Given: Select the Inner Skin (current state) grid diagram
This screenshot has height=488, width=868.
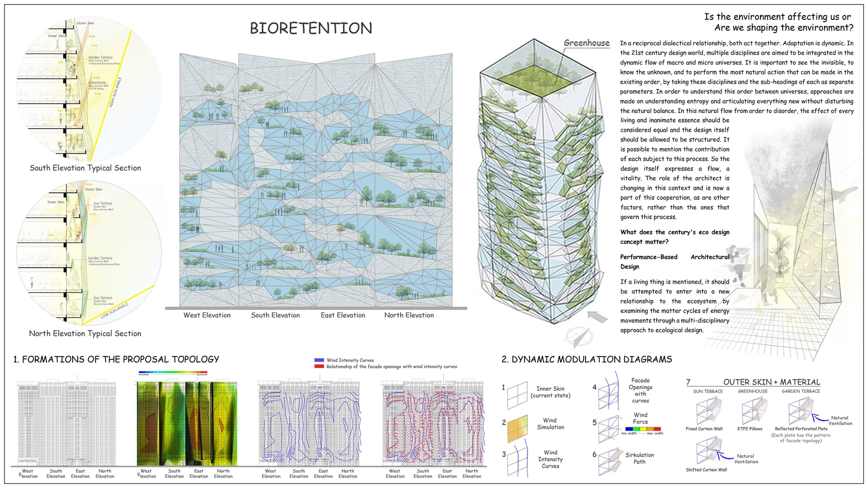Looking at the screenshot, I should click(517, 395).
